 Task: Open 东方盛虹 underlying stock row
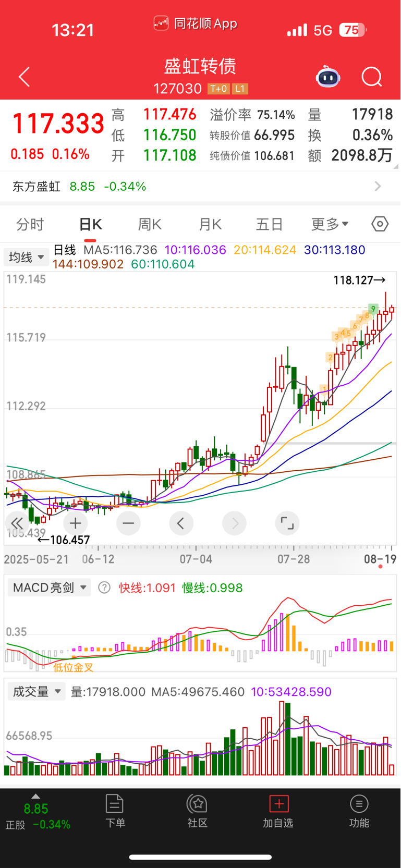pos(200,186)
